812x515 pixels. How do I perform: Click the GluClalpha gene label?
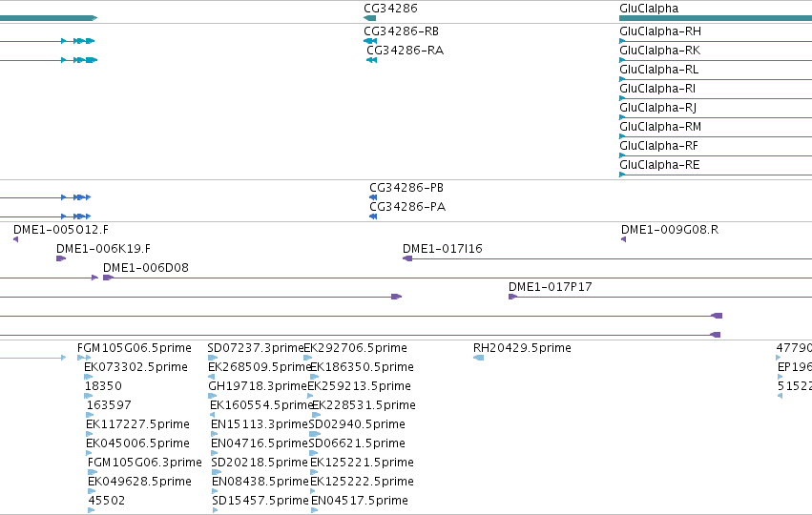[x=649, y=9]
